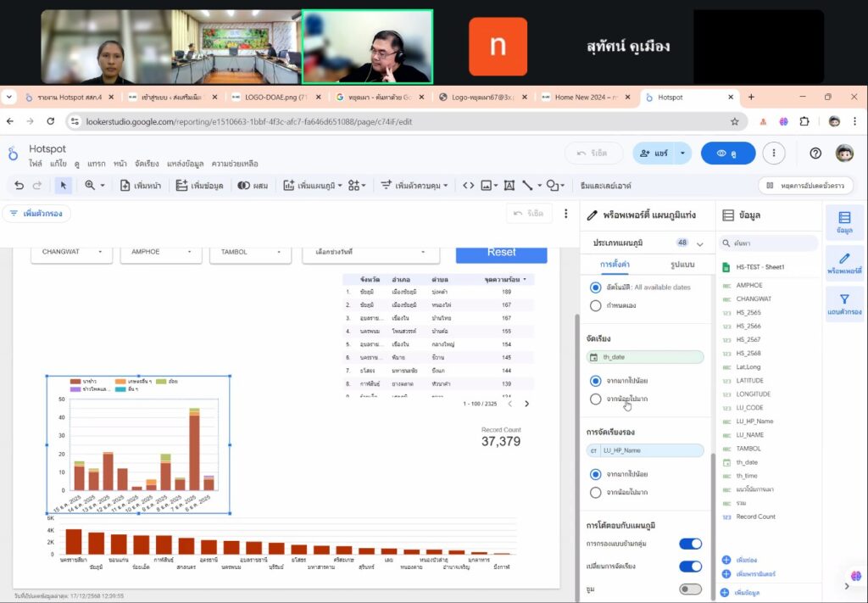
Task: Open the ไฟล์ menu
Action: (36, 163)
